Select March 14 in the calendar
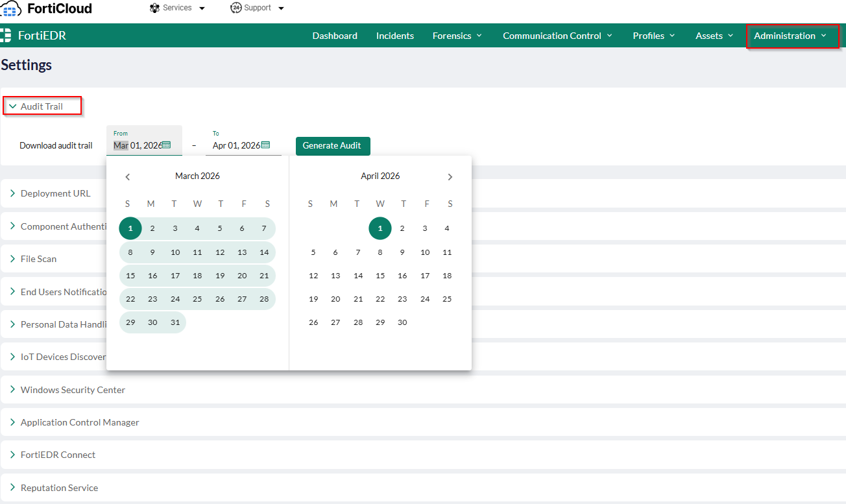This screenshot has width=846, height=504. click(x=264, y=252)
